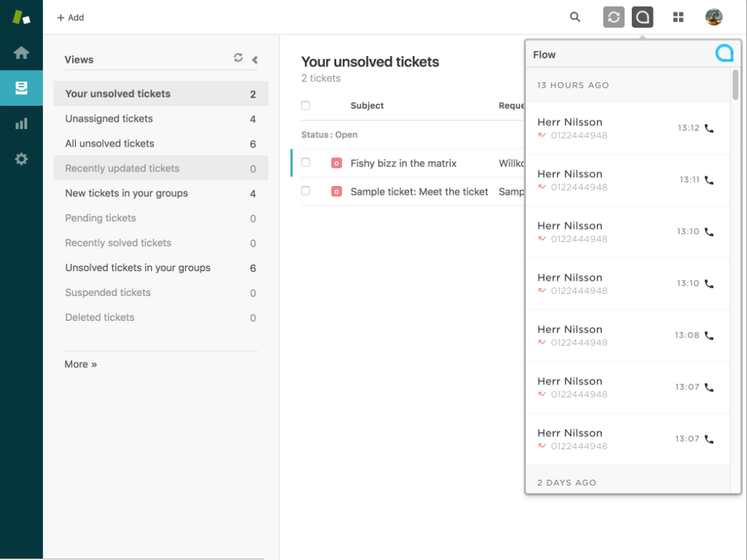Select the Unassigned tickets view

[109, 119]
